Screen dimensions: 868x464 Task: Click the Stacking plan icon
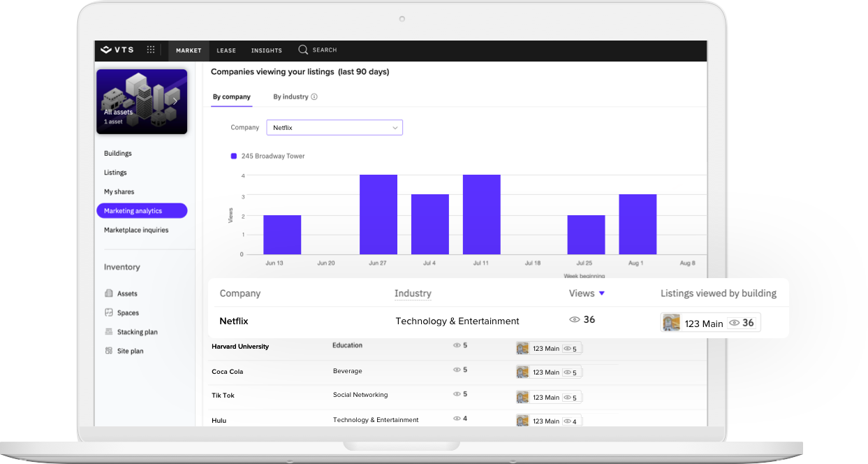(x=109, y=332)
